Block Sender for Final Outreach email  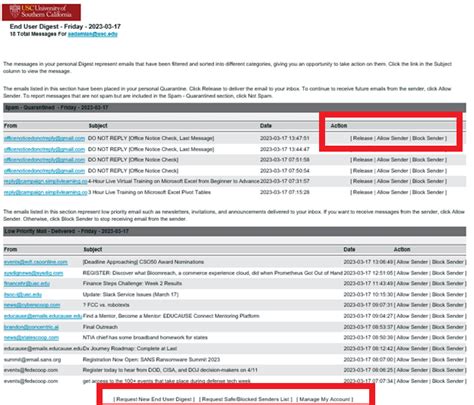(x=448, y=327)
